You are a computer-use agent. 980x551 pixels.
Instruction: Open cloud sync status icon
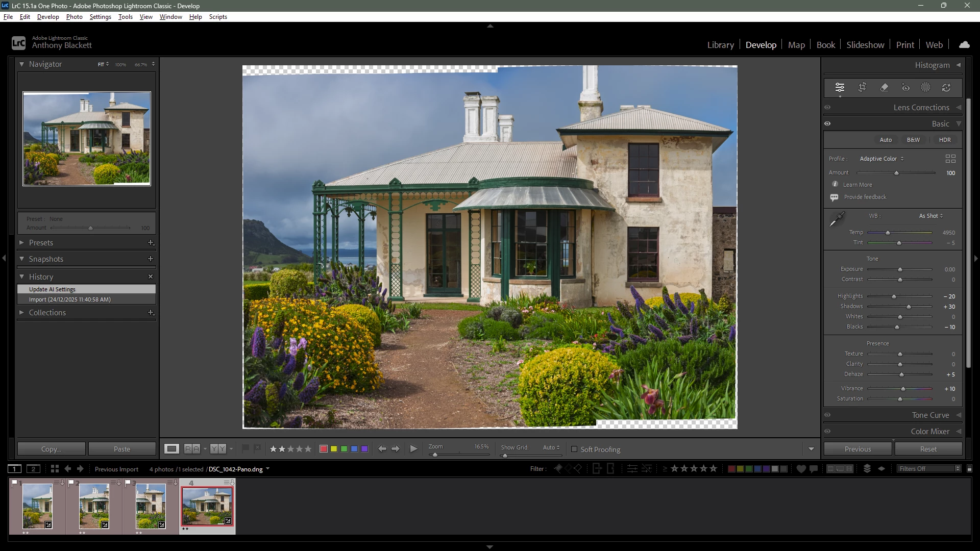point(964,45)
